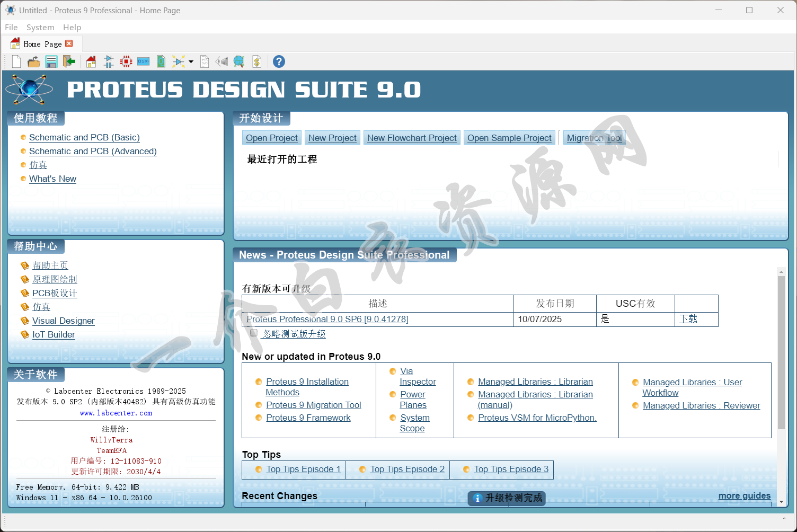This screenshot has height=532, width=797.
Task: Click the diode with yellow arrows icon
Action: tap(179, 62)
